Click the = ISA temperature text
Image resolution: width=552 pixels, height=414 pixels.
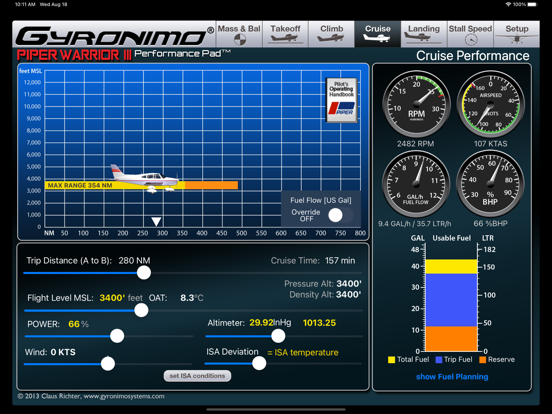tap(303, 352)
